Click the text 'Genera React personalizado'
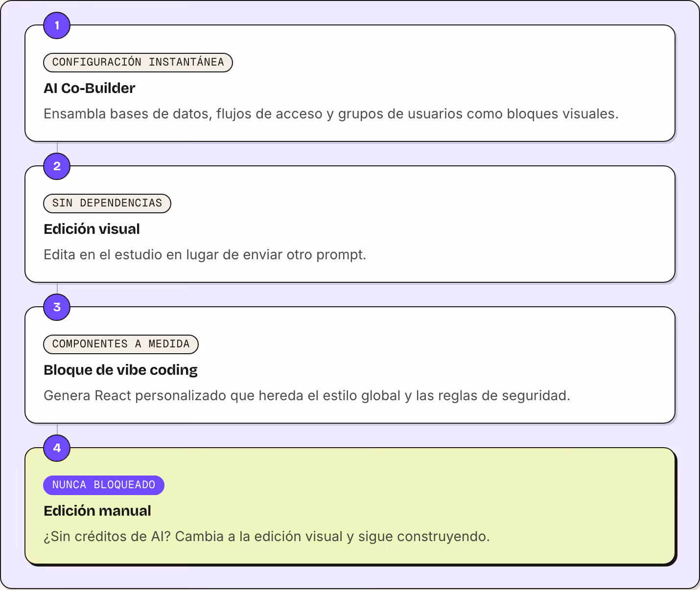The height and width of the screenshot is (590, 700). click(135, 396)
